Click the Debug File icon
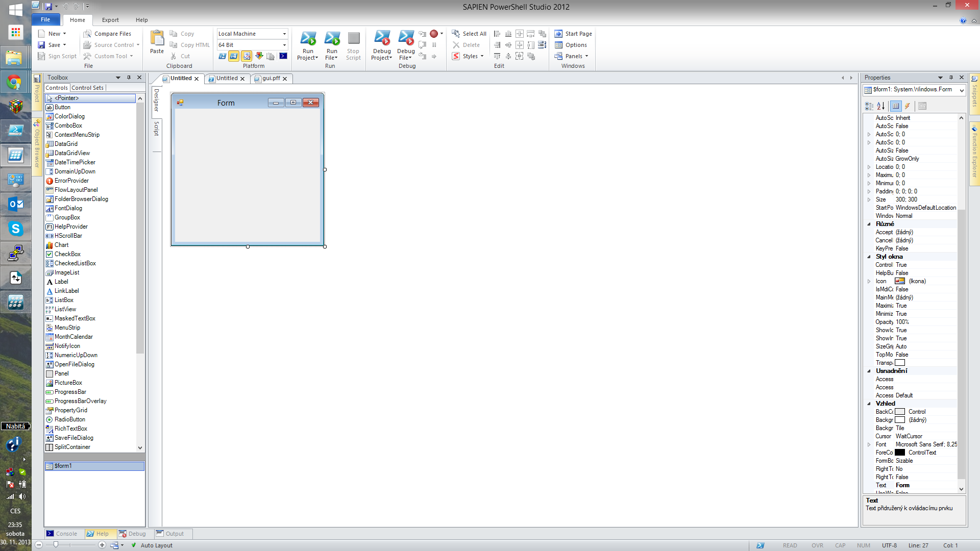The height and width of the screenshot is (551, 980). click(x=406, y=39)
